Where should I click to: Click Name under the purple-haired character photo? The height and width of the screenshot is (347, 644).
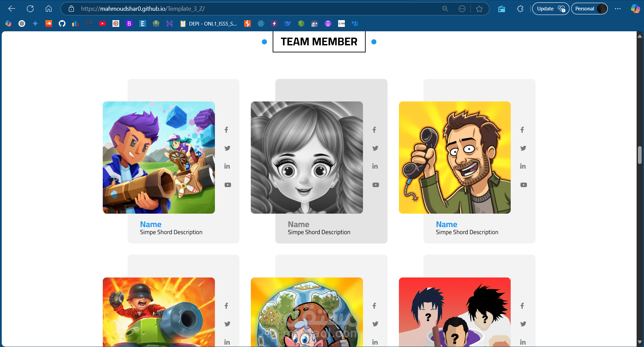(151, 224)
